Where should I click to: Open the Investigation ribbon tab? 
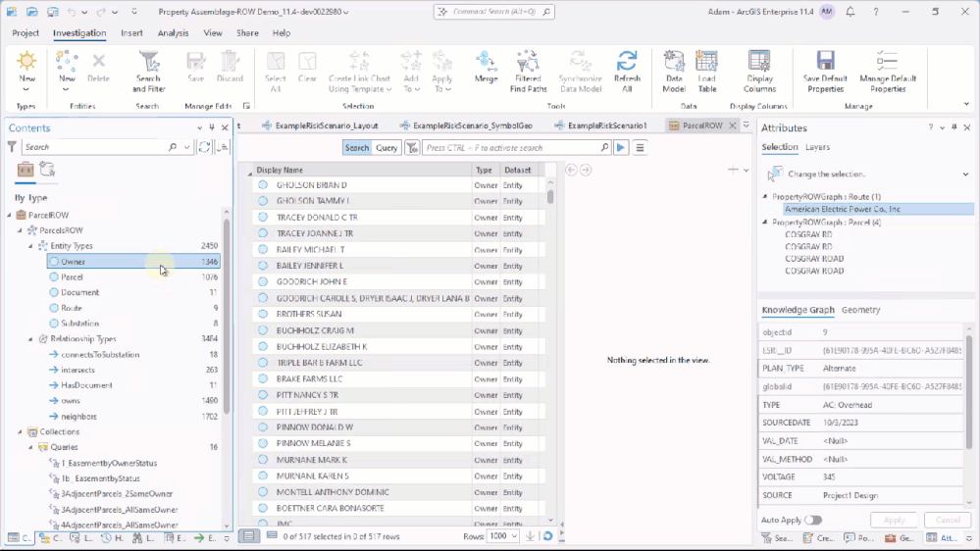79,33
